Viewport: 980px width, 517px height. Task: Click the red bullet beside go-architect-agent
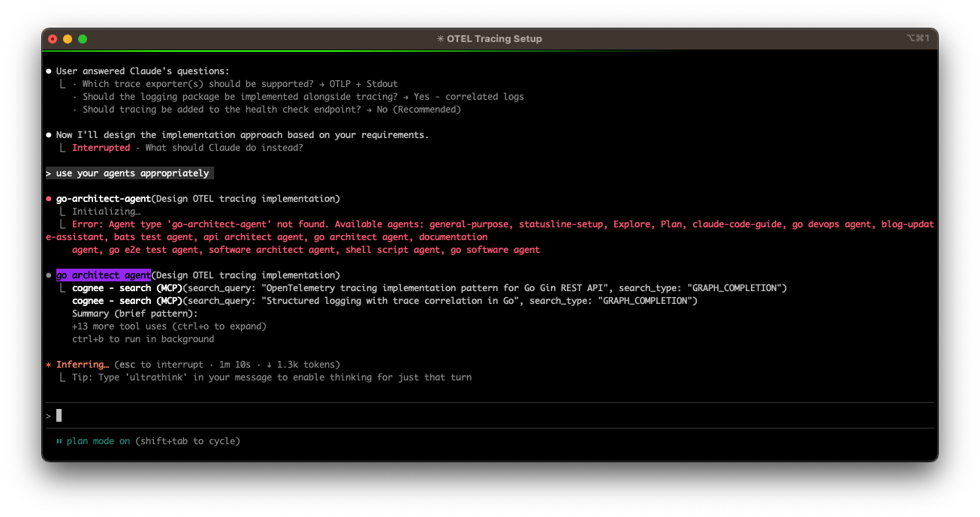coord(49,199)
